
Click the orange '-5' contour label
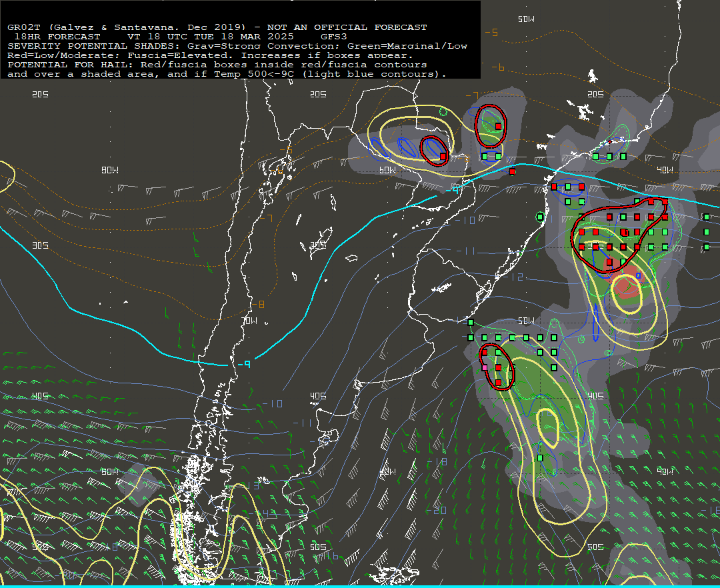point(491,32)
